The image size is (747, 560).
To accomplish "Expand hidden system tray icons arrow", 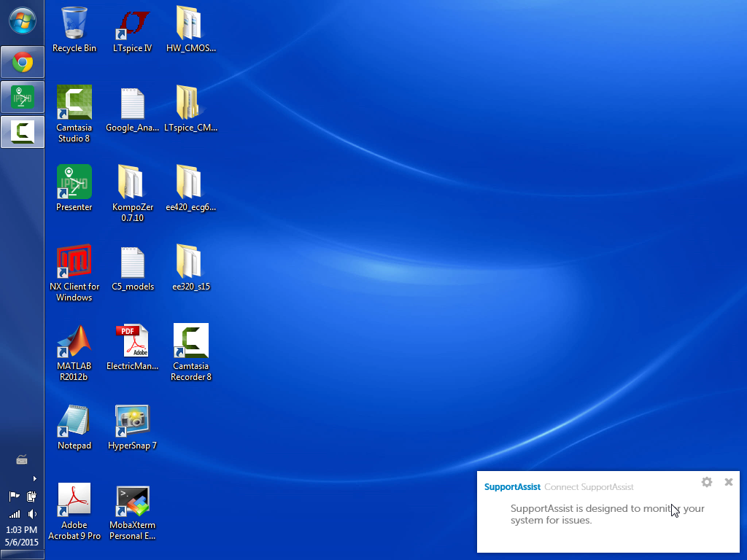I will 34,479.
